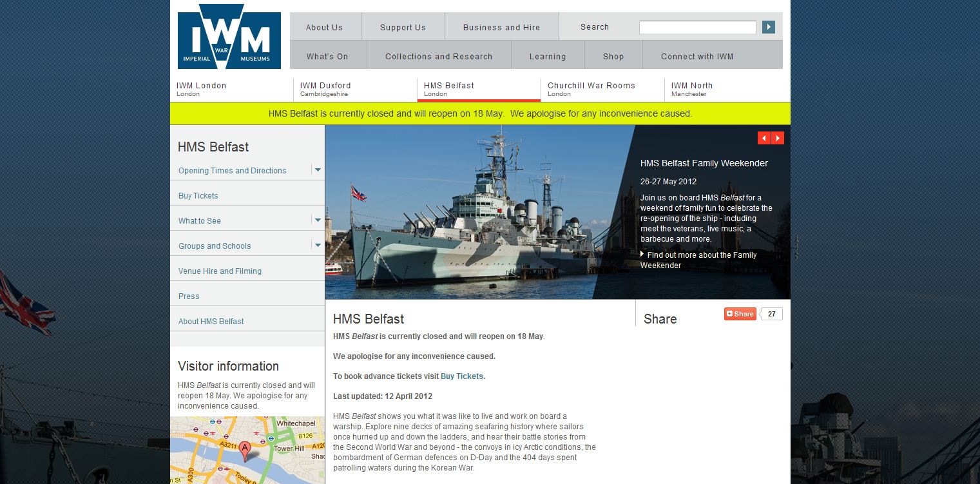980x484 pixels.
Task: Open Collections and Research menu
Action: pos(439,56)
